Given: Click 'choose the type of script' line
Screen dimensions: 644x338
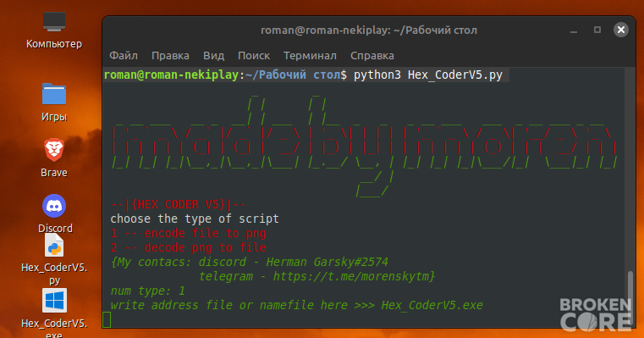Looking at the screenshot, I should coord(195,219).
